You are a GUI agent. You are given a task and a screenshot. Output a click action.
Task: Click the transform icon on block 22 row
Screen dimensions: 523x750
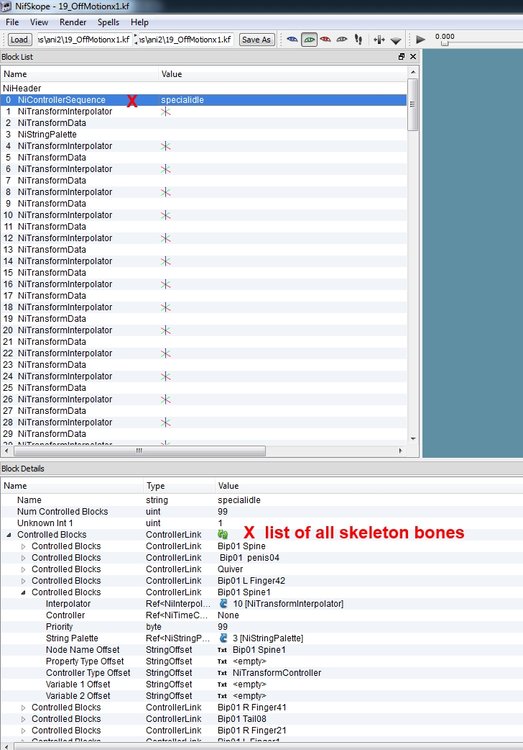pyautogui.click(x=166, y=353)
